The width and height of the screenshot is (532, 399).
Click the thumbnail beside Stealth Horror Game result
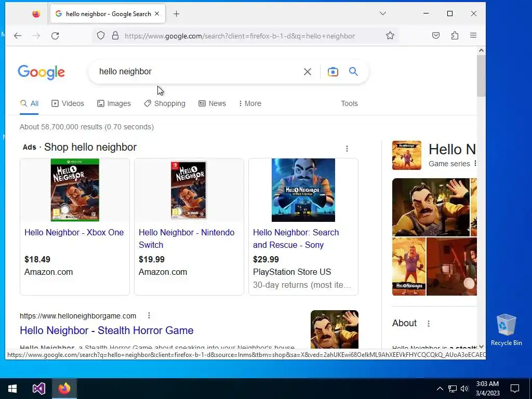[x=335, y=329]
